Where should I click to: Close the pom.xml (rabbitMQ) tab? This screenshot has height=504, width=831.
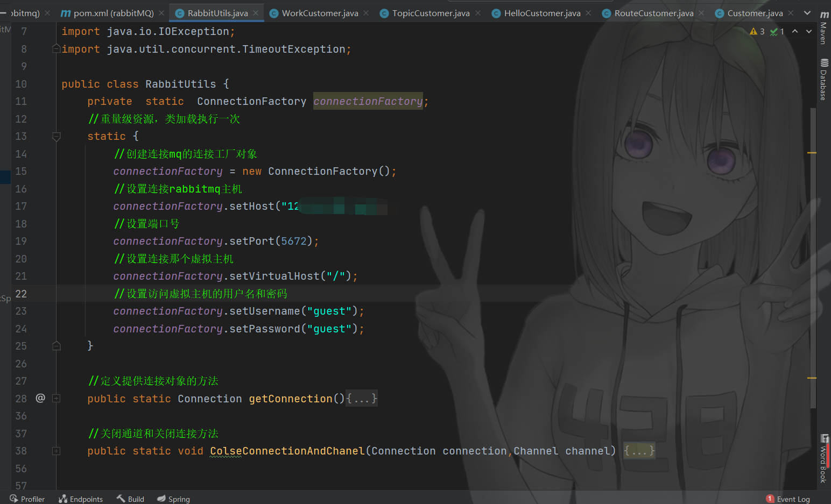(x=161, y=13)
